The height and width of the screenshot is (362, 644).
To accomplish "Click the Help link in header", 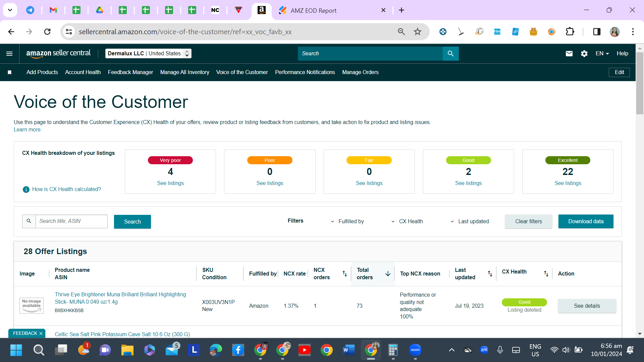I will [623, 54].
